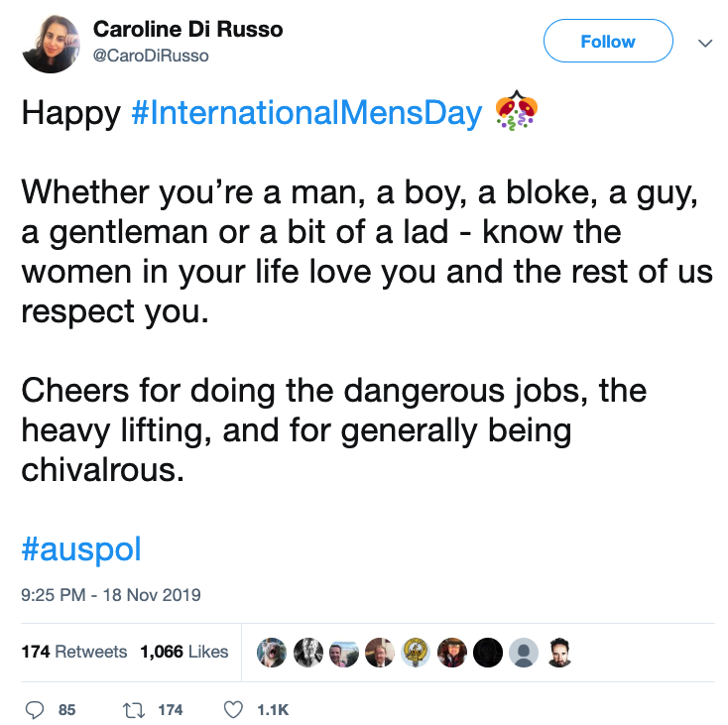728x725 pixels.
Task: Open the #InternationalMensDay hashtag
Action: point(306,113)
